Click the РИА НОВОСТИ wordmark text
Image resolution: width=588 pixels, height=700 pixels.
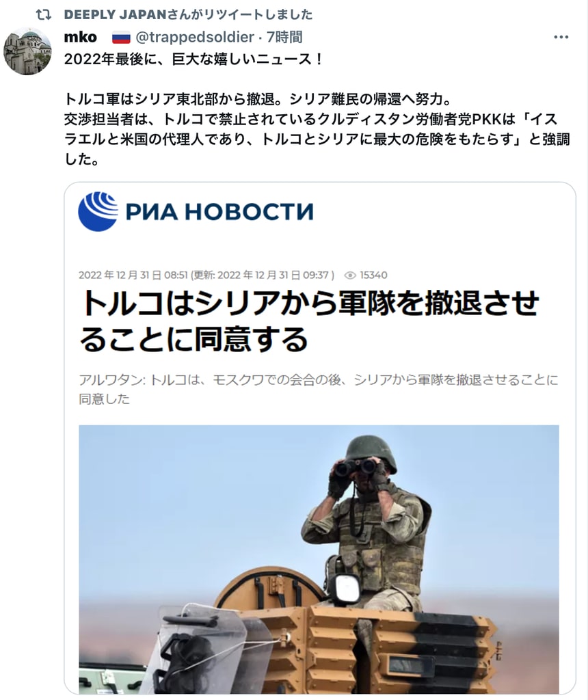pos(219,212)
